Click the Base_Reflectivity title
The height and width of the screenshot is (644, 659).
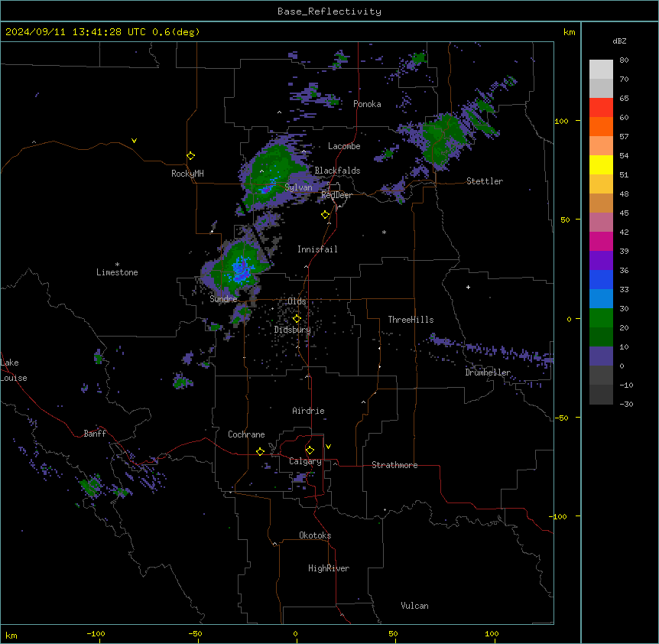(x=329, y=11)
